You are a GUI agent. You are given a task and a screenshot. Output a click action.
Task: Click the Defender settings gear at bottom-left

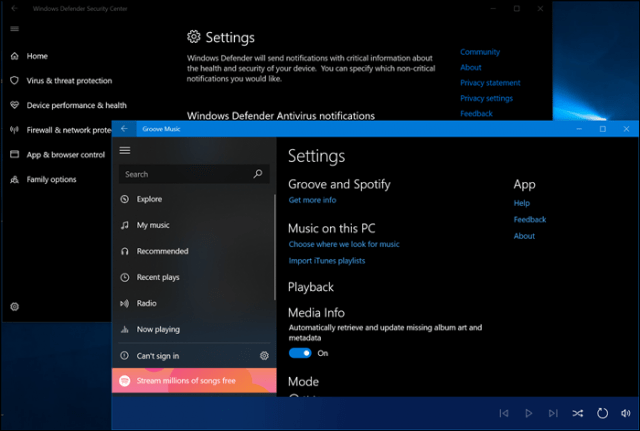tap(15, 307)
